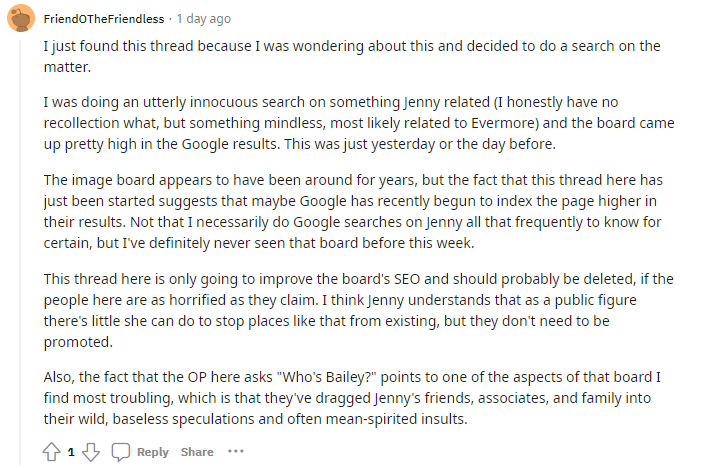
Task: Click the comment vote score number
Action: coord(71,452)
